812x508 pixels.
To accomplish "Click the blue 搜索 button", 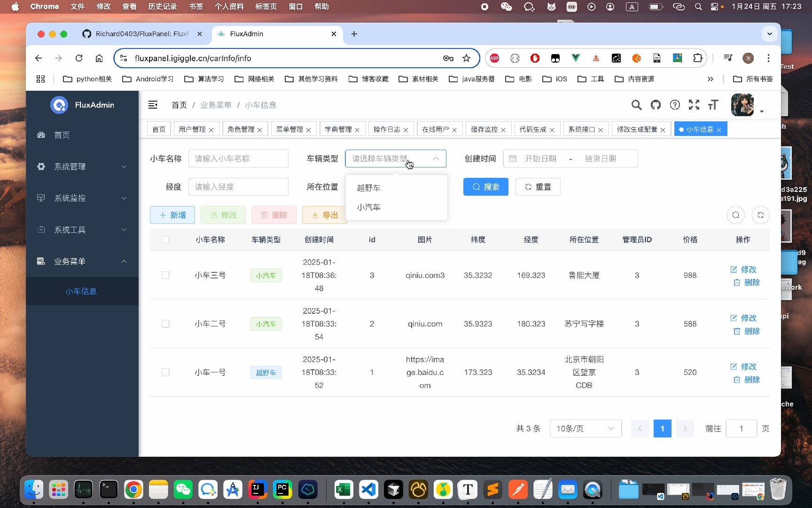I will (x=486, y=187).
